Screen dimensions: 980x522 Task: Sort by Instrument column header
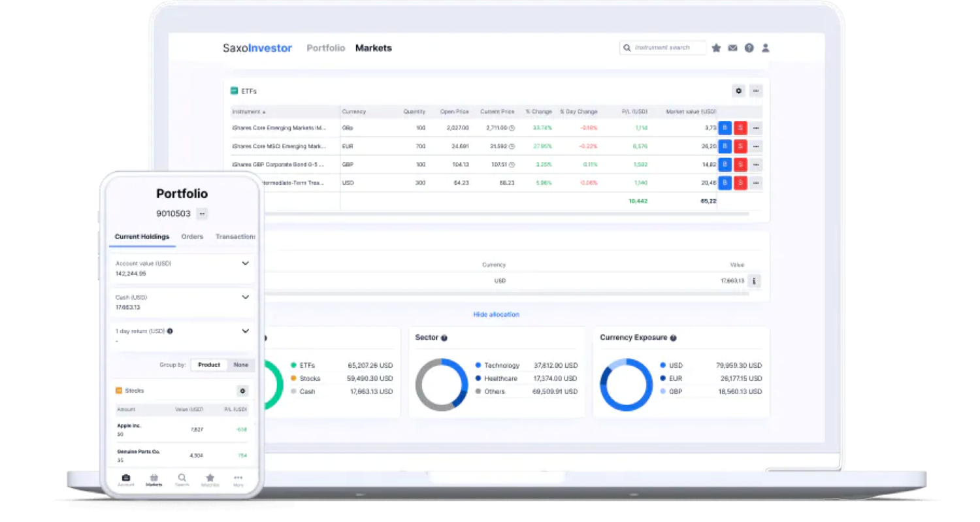[248, 112]
